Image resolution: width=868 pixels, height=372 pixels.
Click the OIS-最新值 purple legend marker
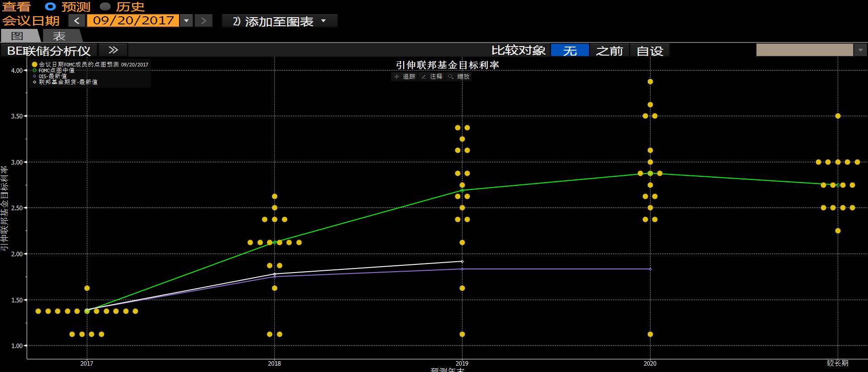[34, 76]
